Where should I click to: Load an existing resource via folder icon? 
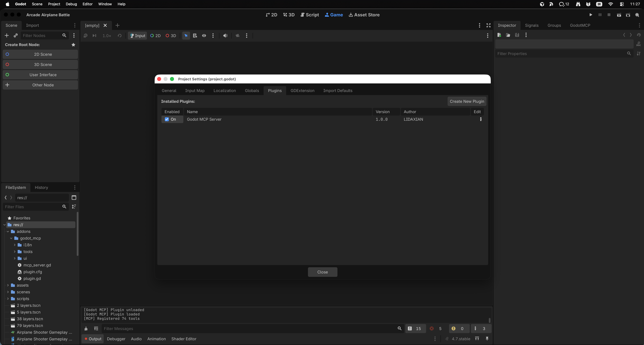point(508,35)
